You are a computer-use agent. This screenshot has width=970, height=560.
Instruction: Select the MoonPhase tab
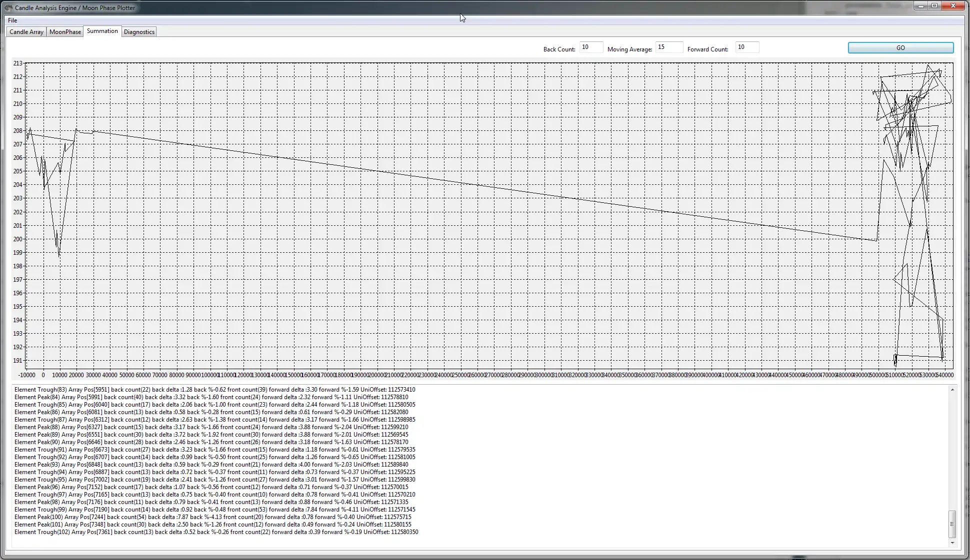tap(65, 31)
